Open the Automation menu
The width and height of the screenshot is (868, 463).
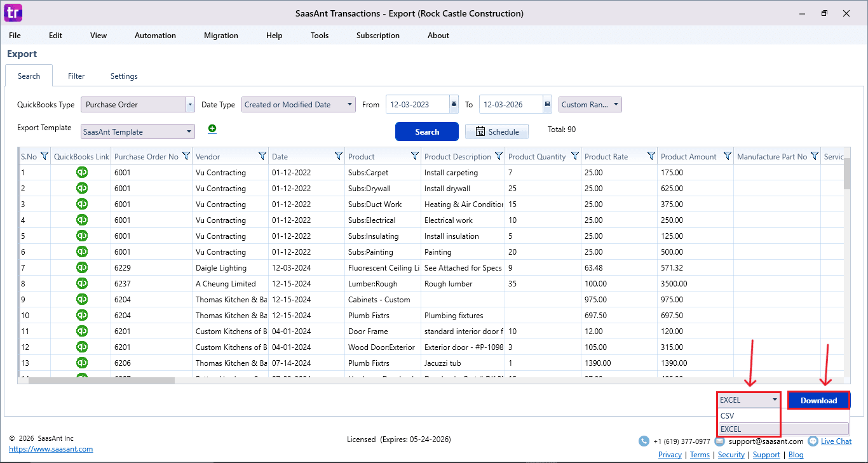[x=155, y=36]
